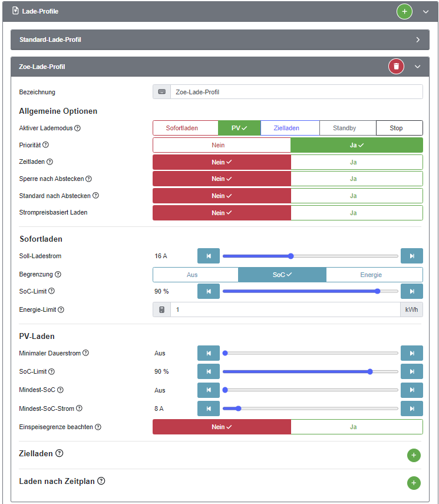
Task: Click the Sofortladen SoC-Limit slider
Action: point(310,291)
